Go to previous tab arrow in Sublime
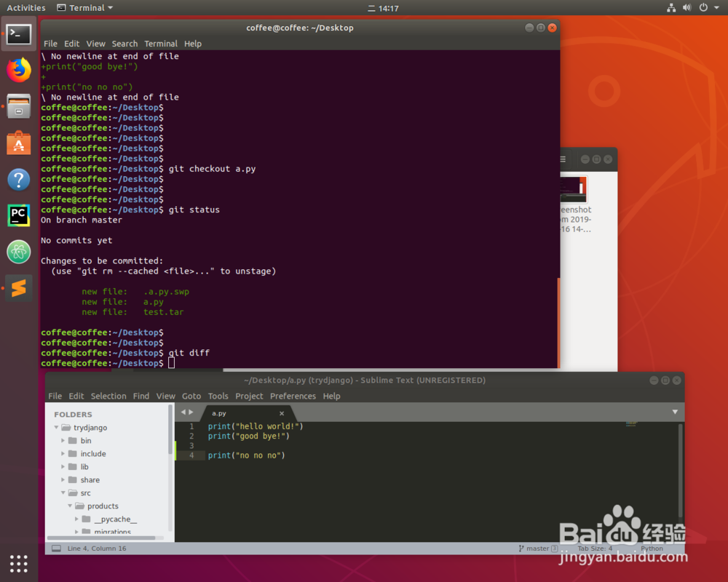This screenshot has height=582, width=728. pos(183,412)
